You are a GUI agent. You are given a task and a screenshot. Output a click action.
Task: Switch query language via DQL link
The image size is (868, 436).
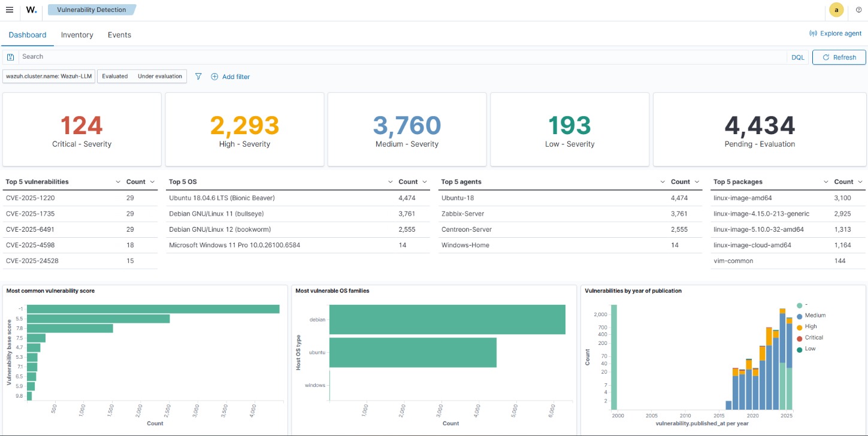click(x=798, y=57)
